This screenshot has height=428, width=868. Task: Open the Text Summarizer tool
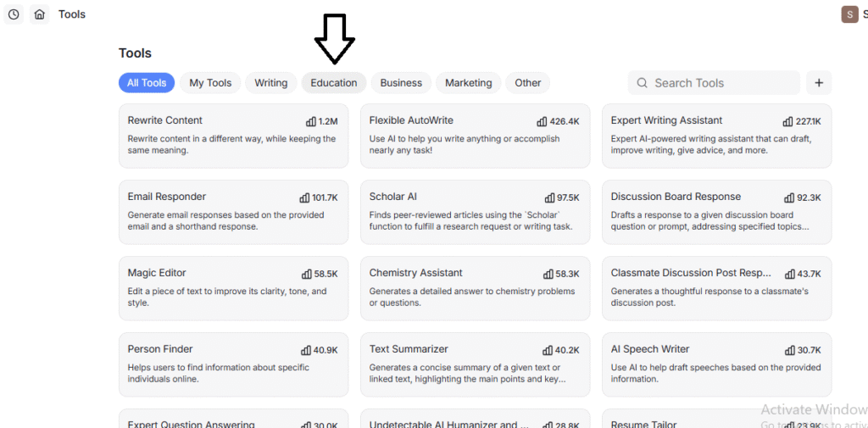click(x=475, y=364)
